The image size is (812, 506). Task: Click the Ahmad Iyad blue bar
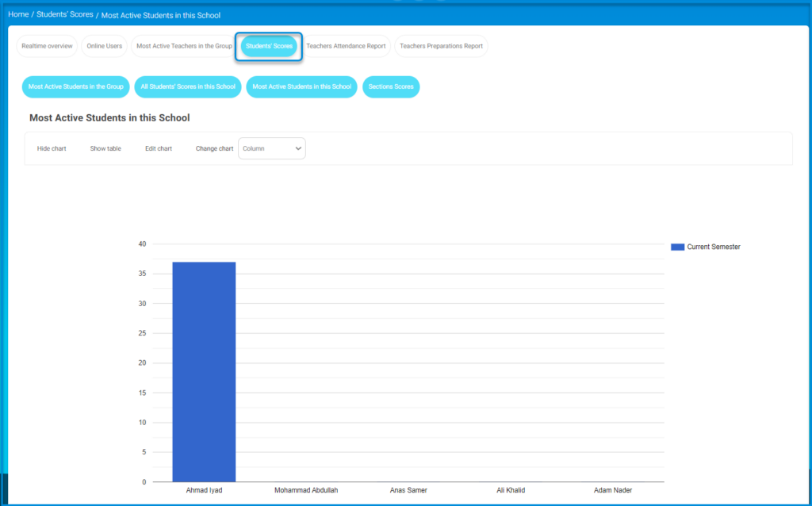204,372
